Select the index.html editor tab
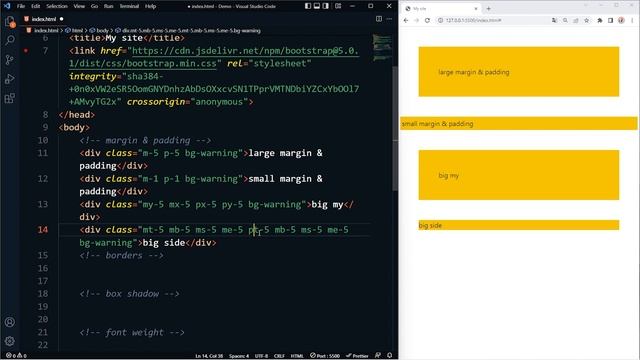 44,19
